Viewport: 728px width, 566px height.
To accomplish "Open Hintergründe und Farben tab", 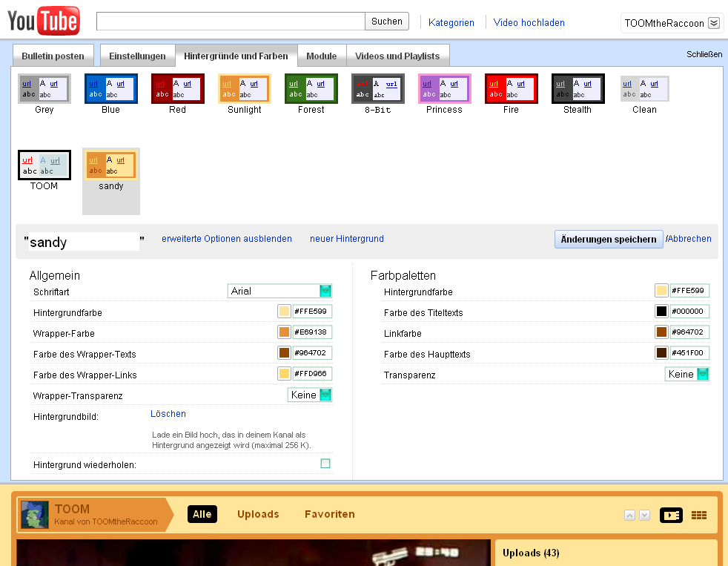I will tap(236, 56).
